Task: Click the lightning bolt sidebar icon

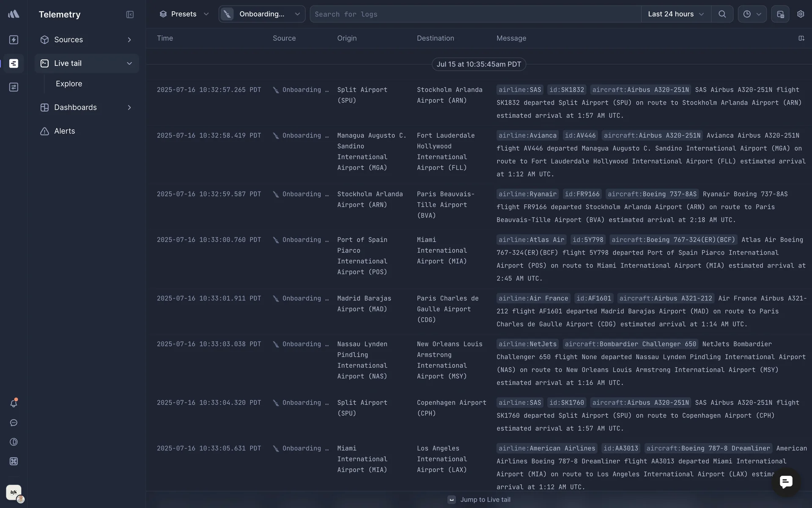Action: tap(14, 40)
